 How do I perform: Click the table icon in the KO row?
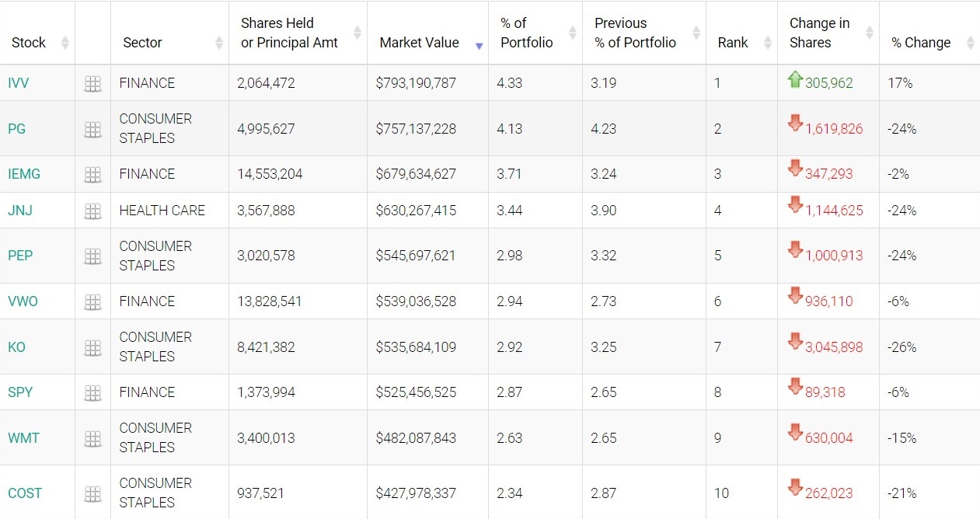point(92,348)
